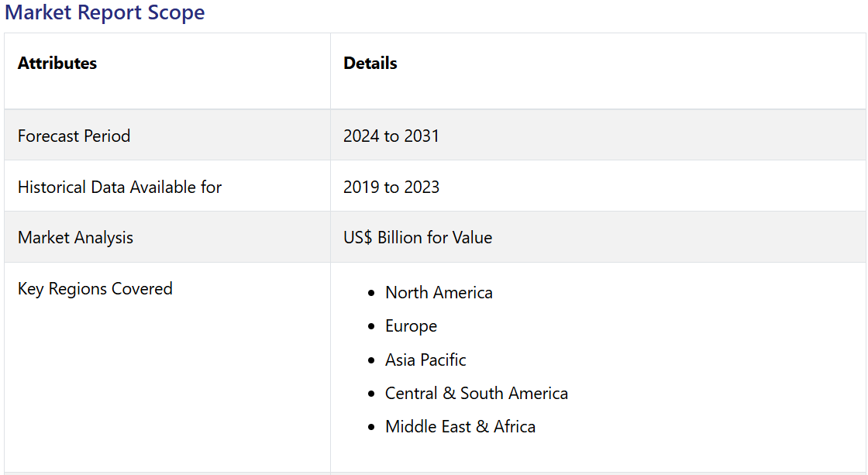Select the Market Analysis row label
This screenshot has height=475, width=868.
75,238
